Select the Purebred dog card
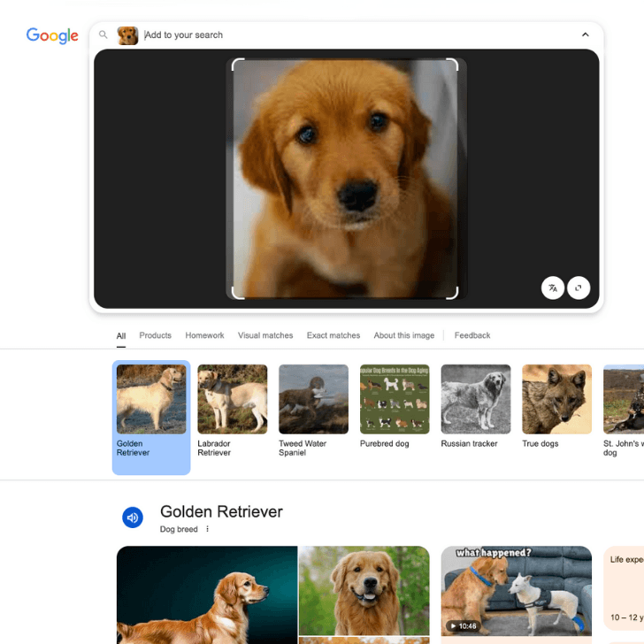Viewport: 644px width, 644px height. [x=395, y=407]
